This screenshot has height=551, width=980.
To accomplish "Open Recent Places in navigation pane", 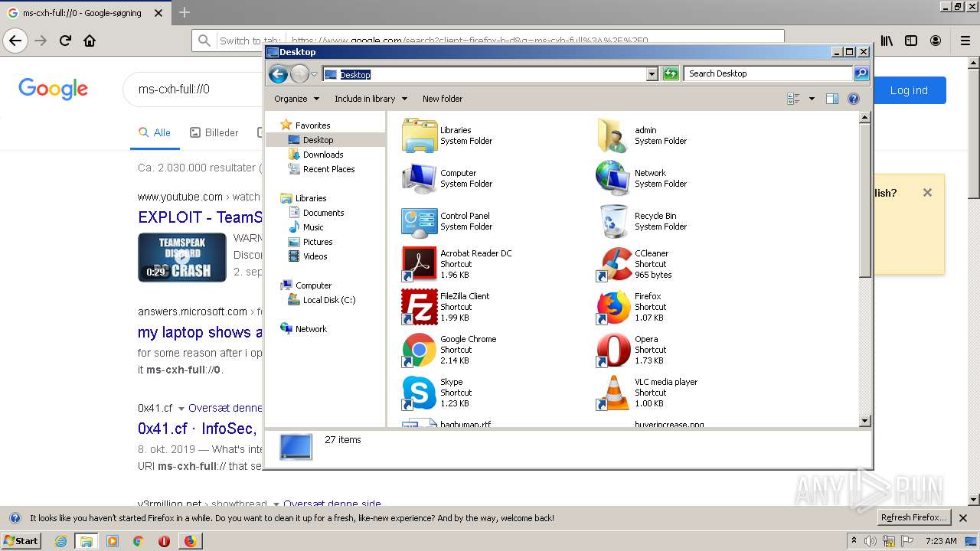I will pos(328,169).
